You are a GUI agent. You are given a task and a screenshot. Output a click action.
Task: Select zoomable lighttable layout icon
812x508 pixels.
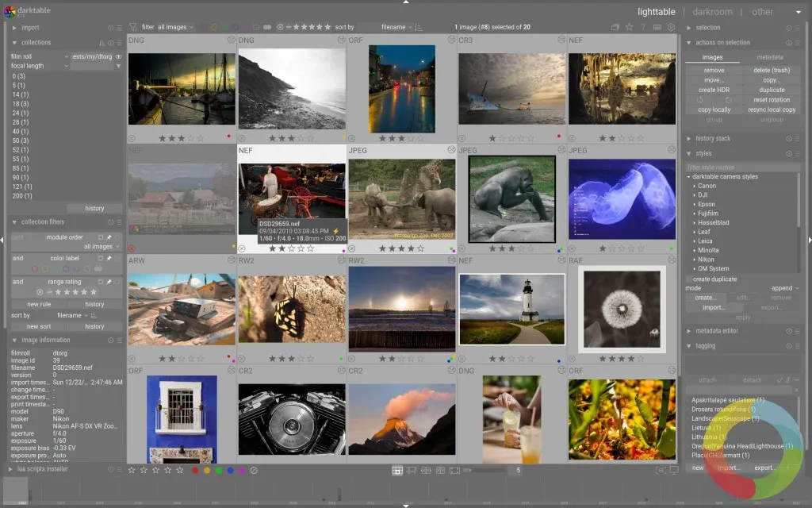tap(412, 470)
